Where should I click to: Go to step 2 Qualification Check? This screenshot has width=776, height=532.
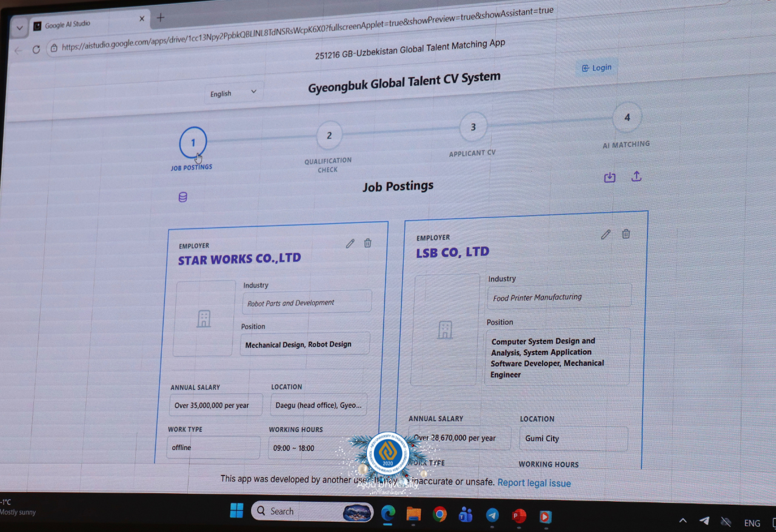(329, 136)
